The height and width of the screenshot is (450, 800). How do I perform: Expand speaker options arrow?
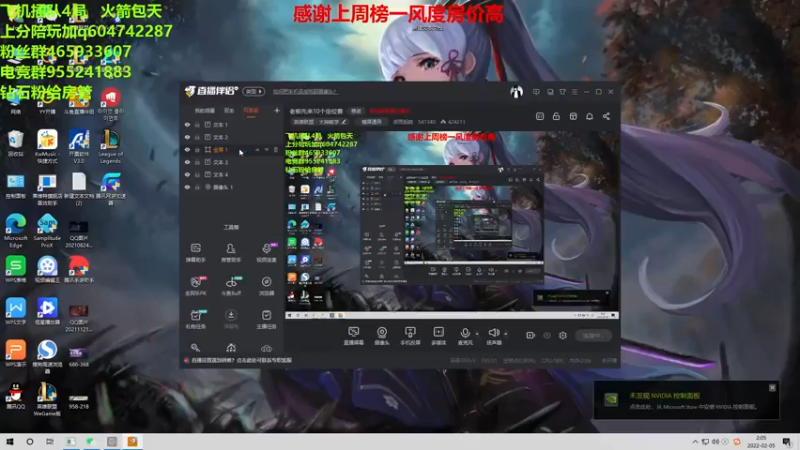(x=506, y=334)
